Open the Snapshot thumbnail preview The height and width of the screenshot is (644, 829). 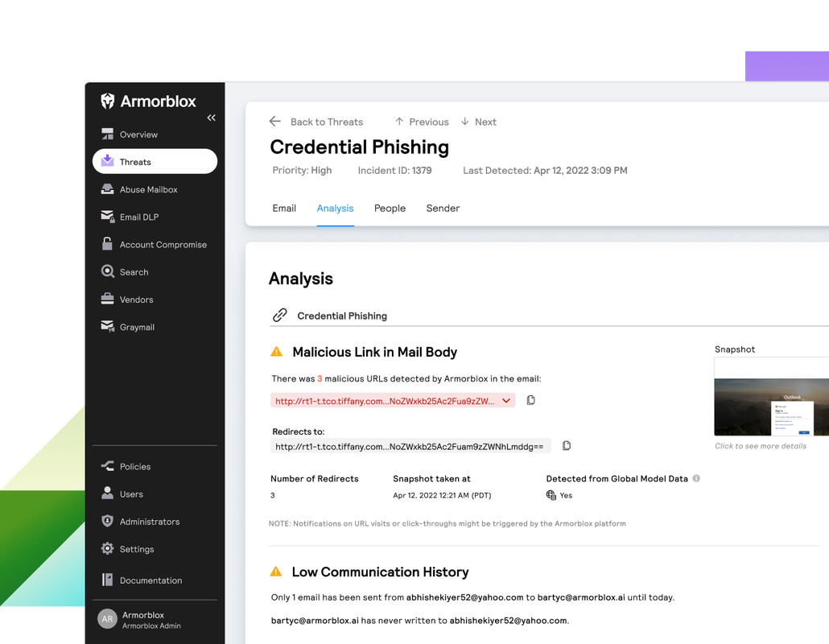pos(771,397)
